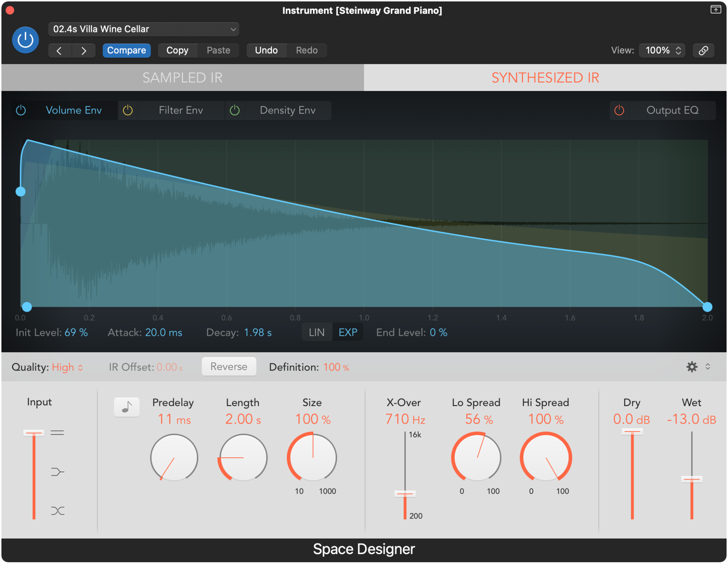This screenshot has height=564, width=728.
Task: Toggle Density Env power button
Action: 235,110
